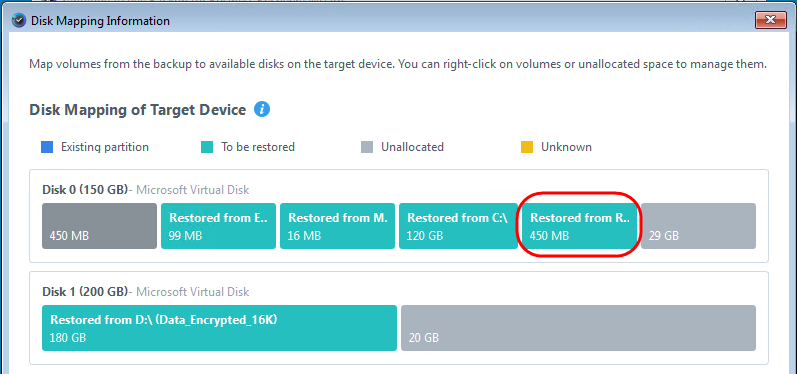Click the blue info icon beside Disk Mapping heading
Screen dimensions: 797x374
tap(262, 109)
